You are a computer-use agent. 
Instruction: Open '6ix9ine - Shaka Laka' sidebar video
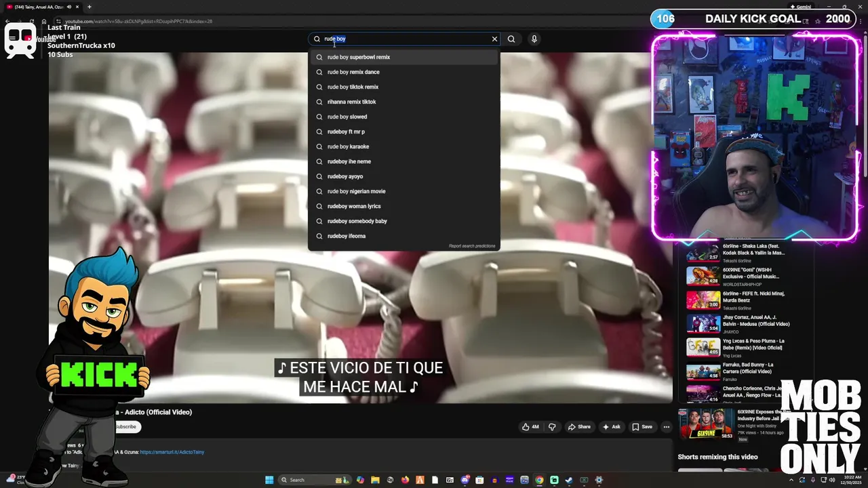click(x=738, y=253)
